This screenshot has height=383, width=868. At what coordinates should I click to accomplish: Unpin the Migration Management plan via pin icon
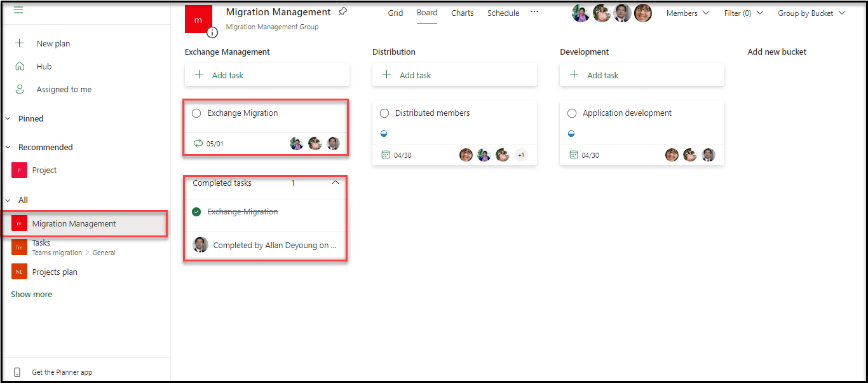click(x=342, y=11)
